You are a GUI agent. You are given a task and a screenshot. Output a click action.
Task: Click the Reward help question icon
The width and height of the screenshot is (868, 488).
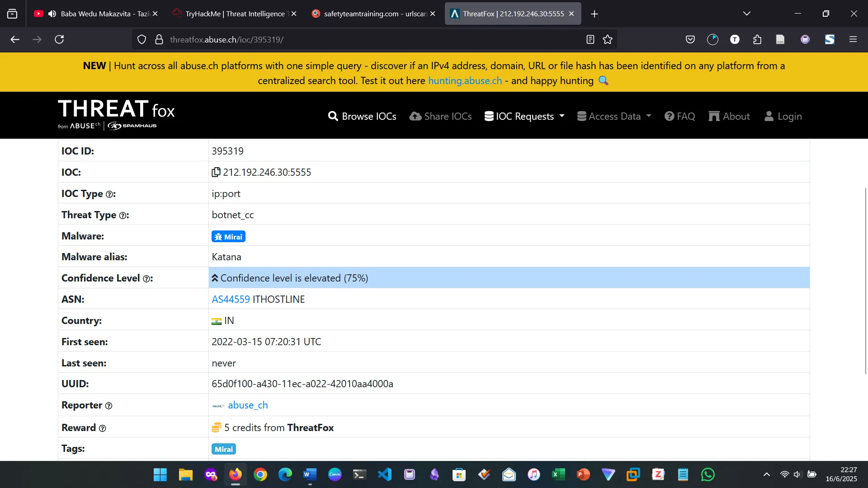[x=102, y=428]
